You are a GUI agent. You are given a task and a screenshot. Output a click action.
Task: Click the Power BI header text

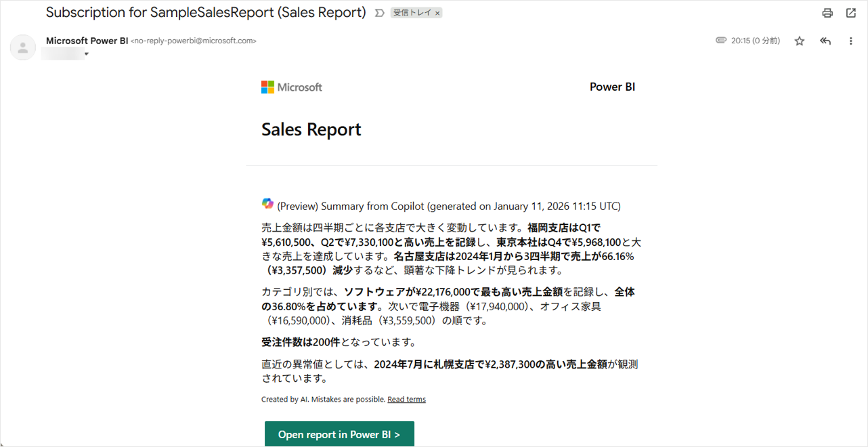(x=612, y=87)
